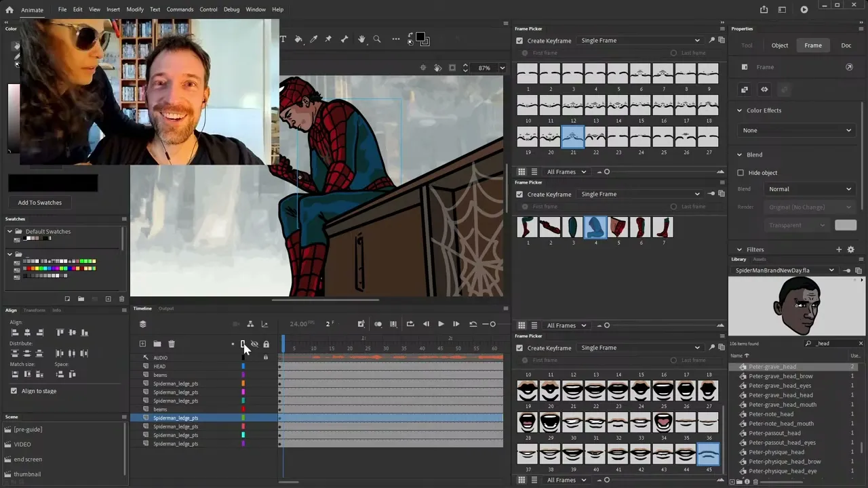Collapse the Blend section
The height and width of the screenshot is (488, 868).
pos(739,155)
